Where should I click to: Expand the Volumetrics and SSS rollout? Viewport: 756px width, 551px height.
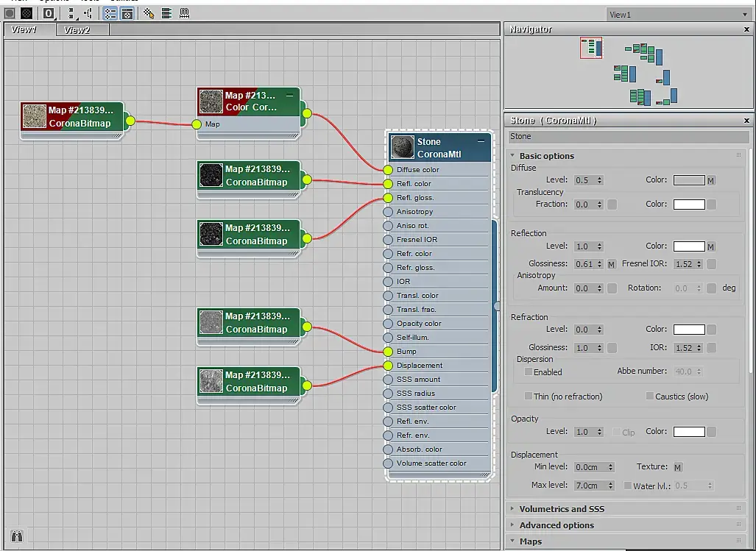[562, 508]
